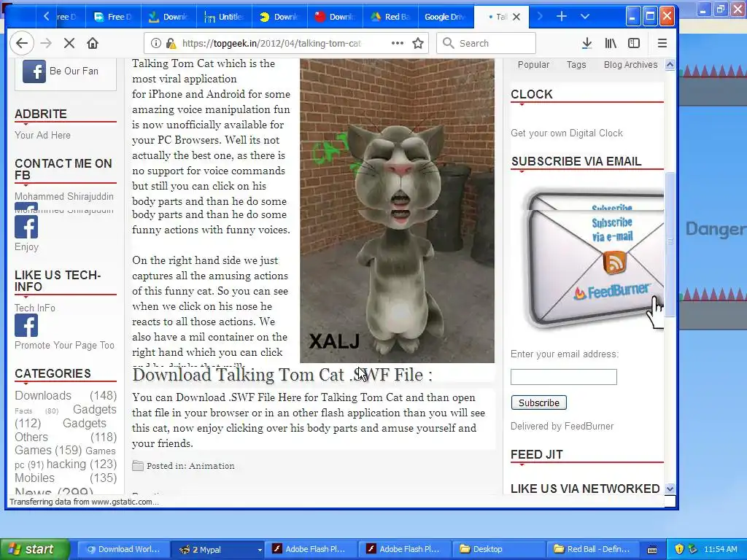List all tabs dropdown arrow
Image resolution: width=747 pixels, height=560 pixels.
(585, 17)
